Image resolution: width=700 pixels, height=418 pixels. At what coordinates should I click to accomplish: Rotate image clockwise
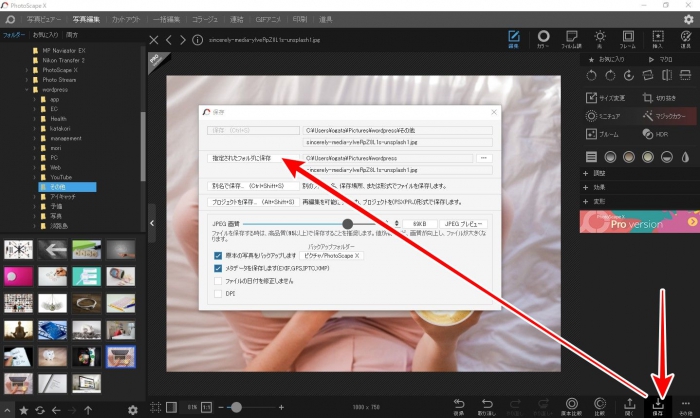point(610,75)
